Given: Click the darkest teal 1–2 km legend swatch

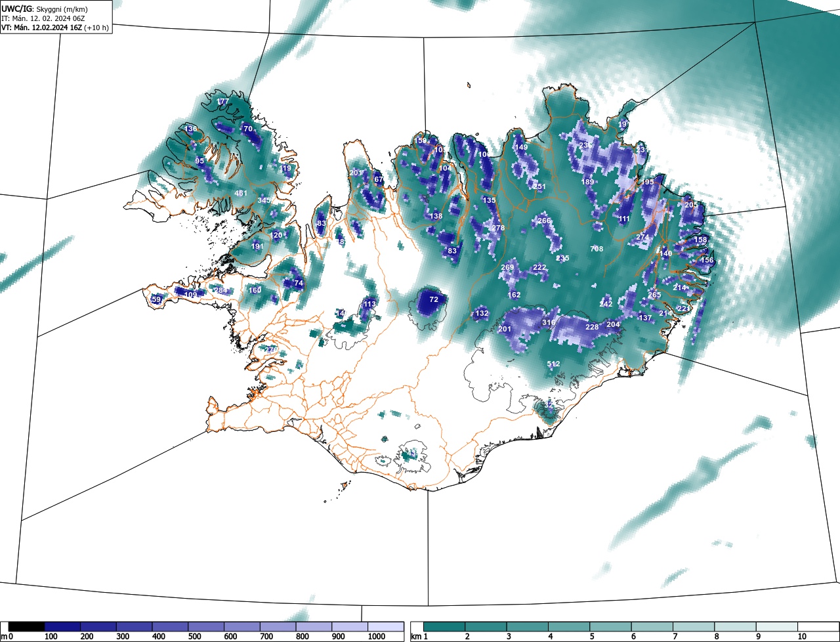Looking at the screenshot, I should [444, 626].
